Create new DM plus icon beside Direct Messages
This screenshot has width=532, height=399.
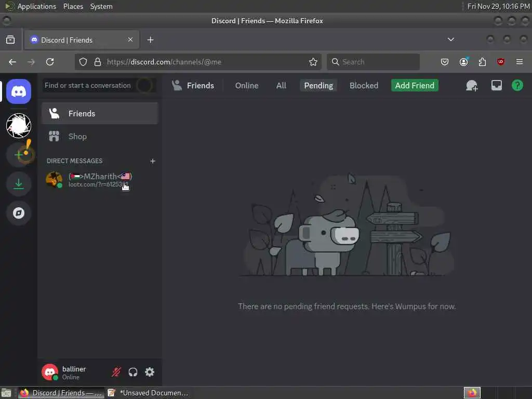[x=153, y=161]
